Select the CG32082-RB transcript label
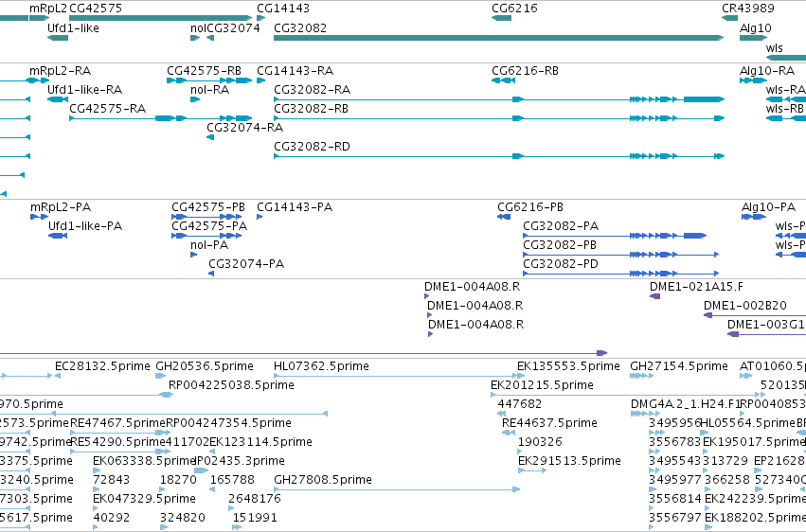This screenshot has width=806, height=532. (x=311, y=109)
